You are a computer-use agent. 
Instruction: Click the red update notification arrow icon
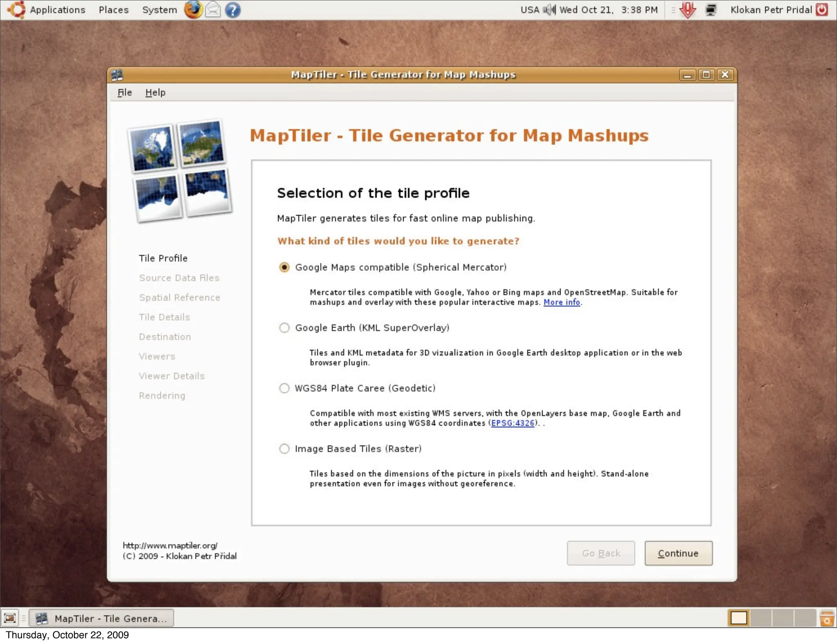[x=687, y=10]
